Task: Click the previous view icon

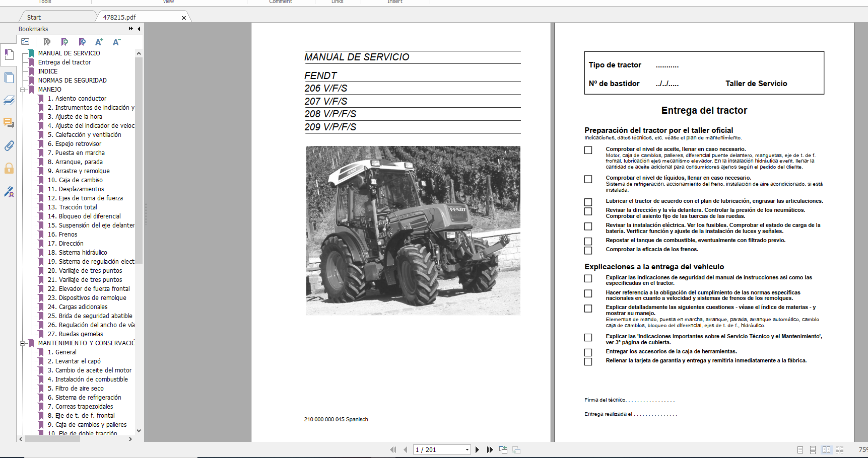Action: (503, 449)
